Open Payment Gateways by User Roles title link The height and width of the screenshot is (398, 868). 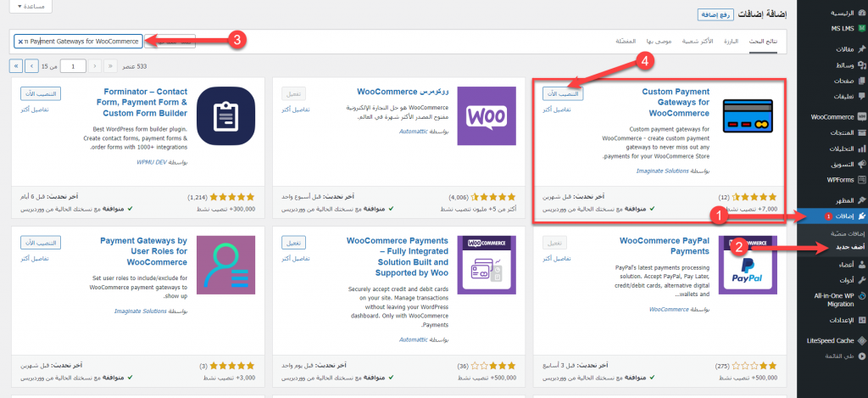144,252
